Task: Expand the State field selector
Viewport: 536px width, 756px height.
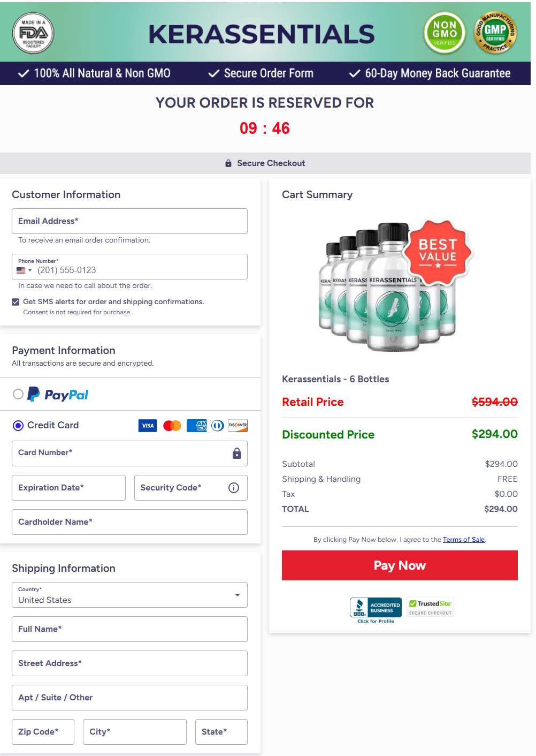Action: point(221,731)
